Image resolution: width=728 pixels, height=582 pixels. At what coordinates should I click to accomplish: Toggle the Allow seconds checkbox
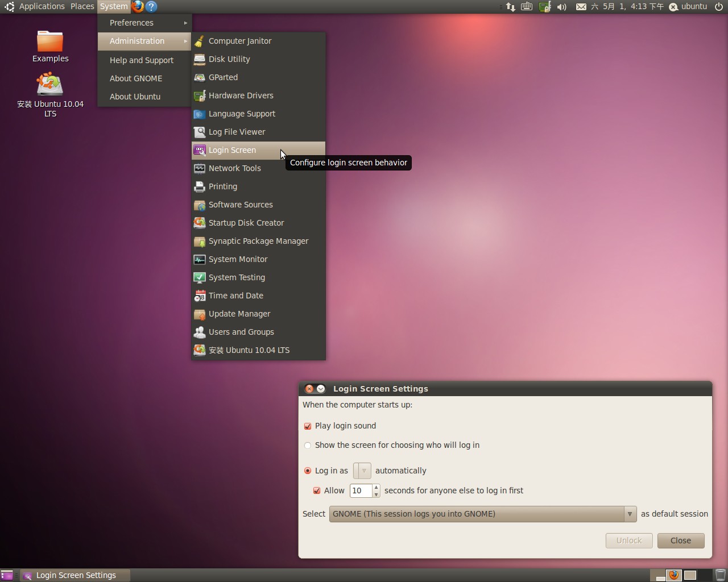tap(317, 490)
